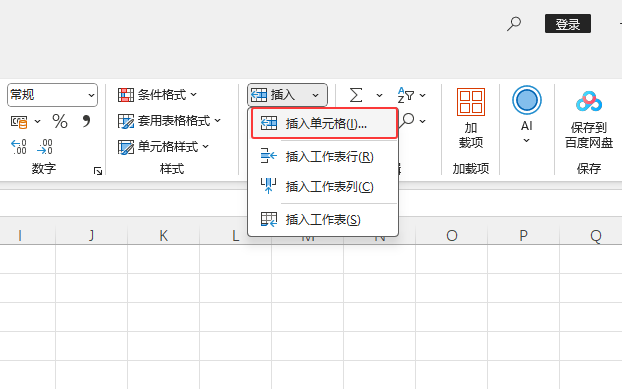Collapse the 插入 dropdown arrow
622x389 pixels.
pos(315,96)
